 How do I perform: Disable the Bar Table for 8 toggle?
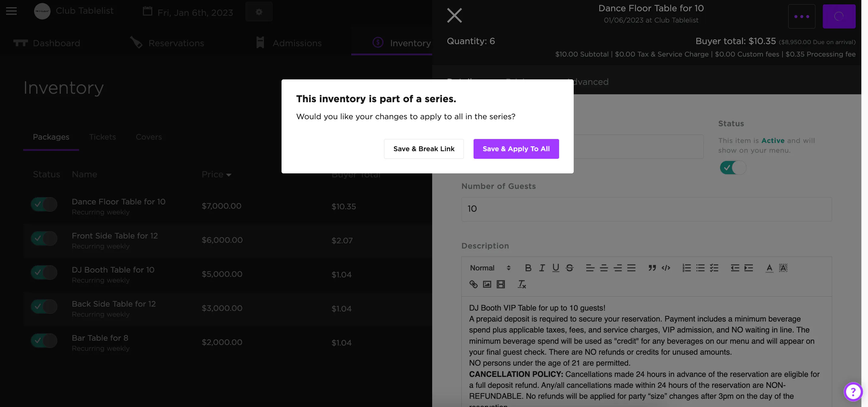44,340
